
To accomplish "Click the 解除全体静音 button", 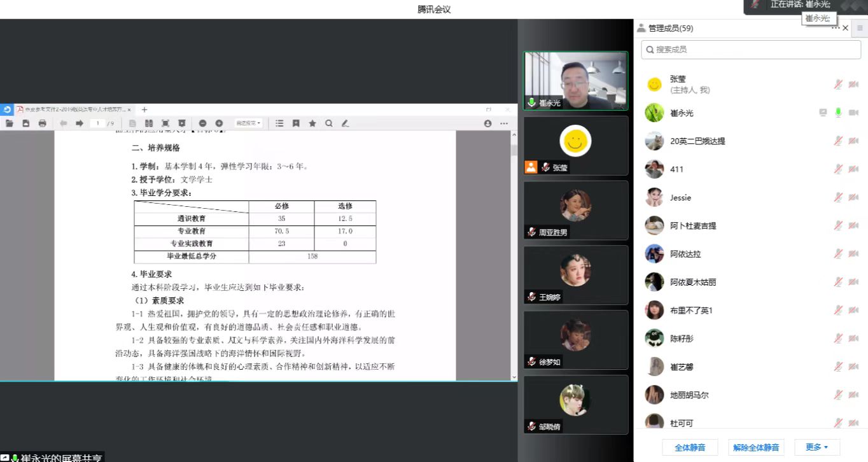I will pos(756,447).
